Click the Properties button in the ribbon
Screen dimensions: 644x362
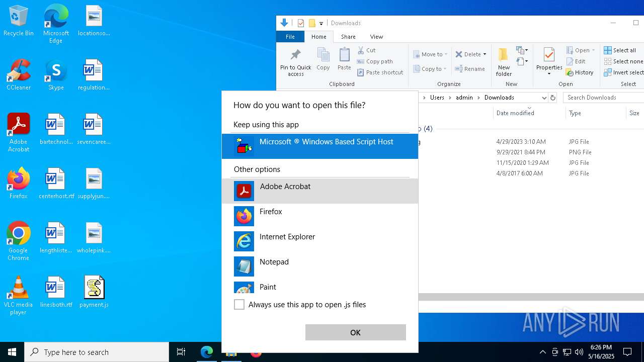549,61
